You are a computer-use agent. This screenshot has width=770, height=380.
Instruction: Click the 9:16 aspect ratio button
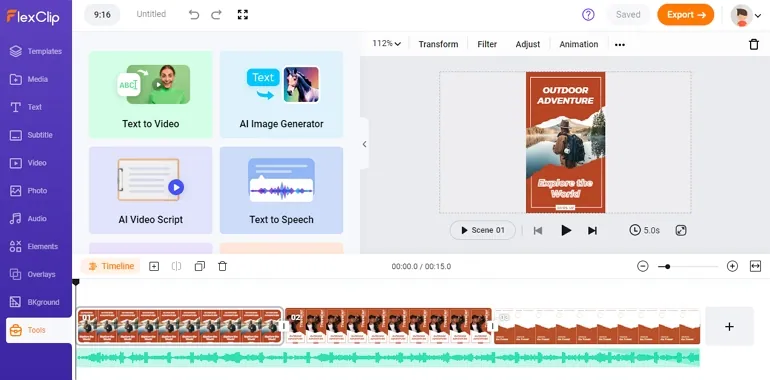(x=102, y=15)
